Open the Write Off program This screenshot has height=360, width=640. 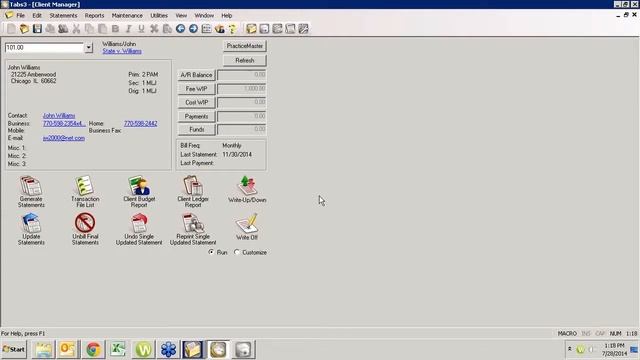click(247, 227)
